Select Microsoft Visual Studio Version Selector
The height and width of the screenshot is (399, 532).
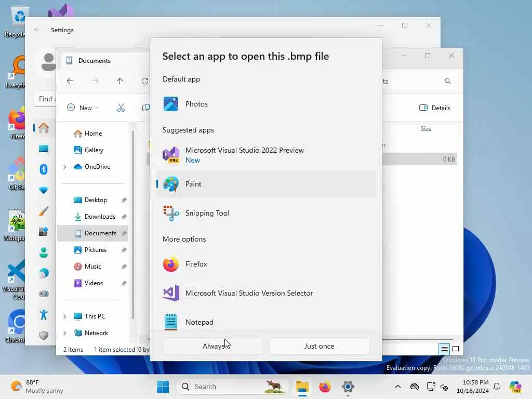tap(267, 293)
